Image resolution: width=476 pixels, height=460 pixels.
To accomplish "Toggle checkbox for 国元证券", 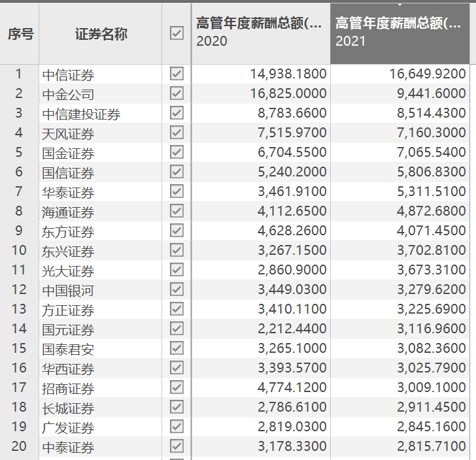I will 177,329.
